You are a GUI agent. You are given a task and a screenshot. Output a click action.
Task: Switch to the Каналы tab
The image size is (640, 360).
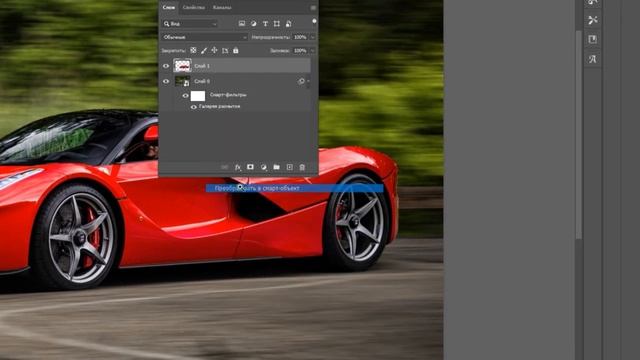(x=222, y=7)
